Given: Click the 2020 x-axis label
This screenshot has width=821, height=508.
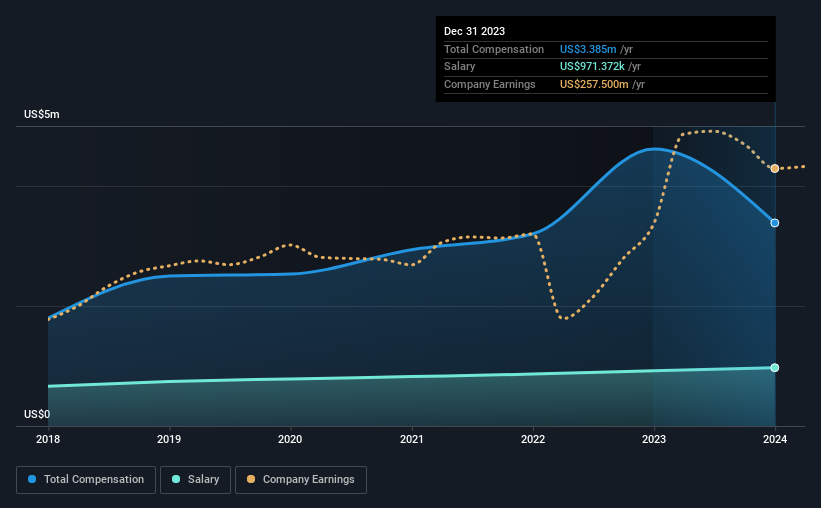Looking at the screenshot, I should coord(290,439).
